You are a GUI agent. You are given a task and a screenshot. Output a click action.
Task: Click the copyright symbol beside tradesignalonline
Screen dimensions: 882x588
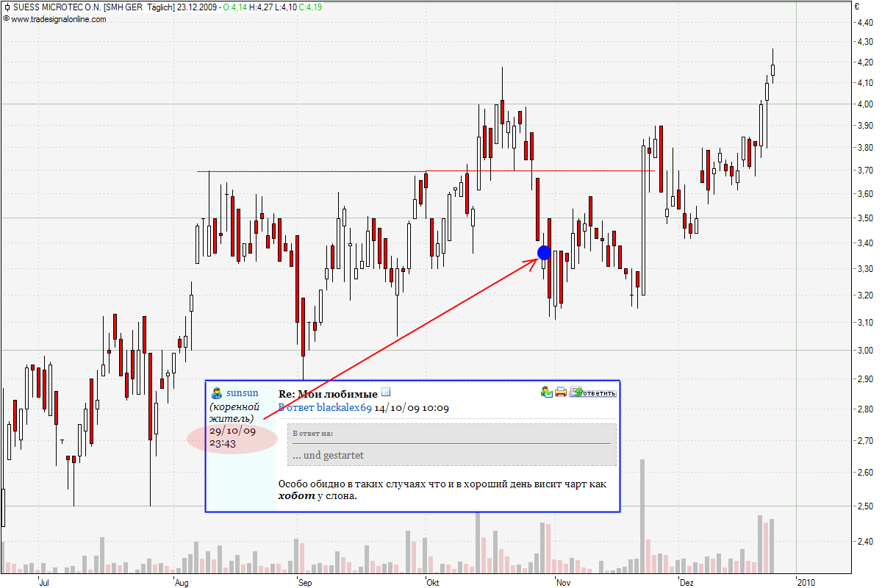pyautogui.click(x=6, y=19)
